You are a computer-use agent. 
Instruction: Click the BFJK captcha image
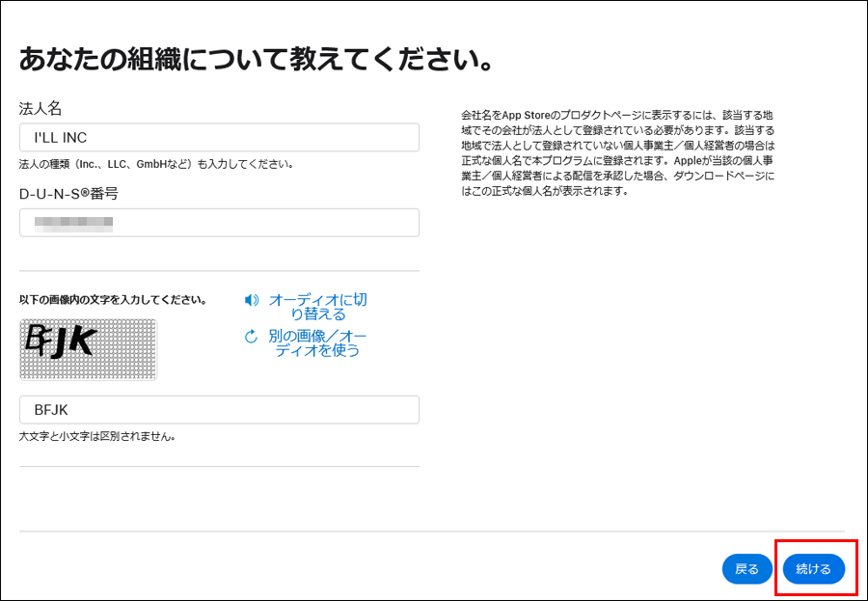[89, 349]
